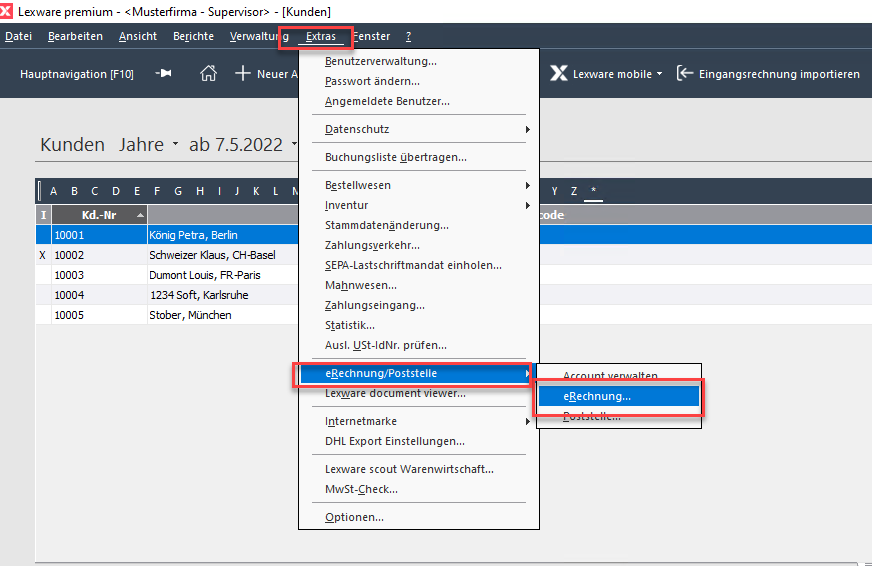
Task: Open the Ansicht menu
Action: point(138,36)
